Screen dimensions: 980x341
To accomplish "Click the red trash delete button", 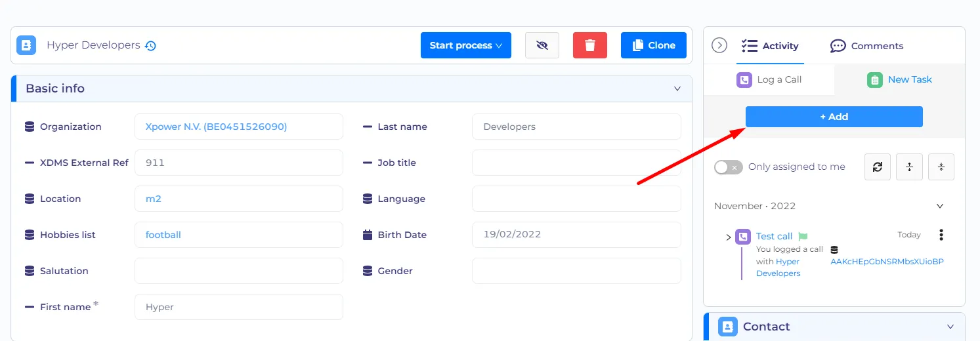I will point(590,45).
